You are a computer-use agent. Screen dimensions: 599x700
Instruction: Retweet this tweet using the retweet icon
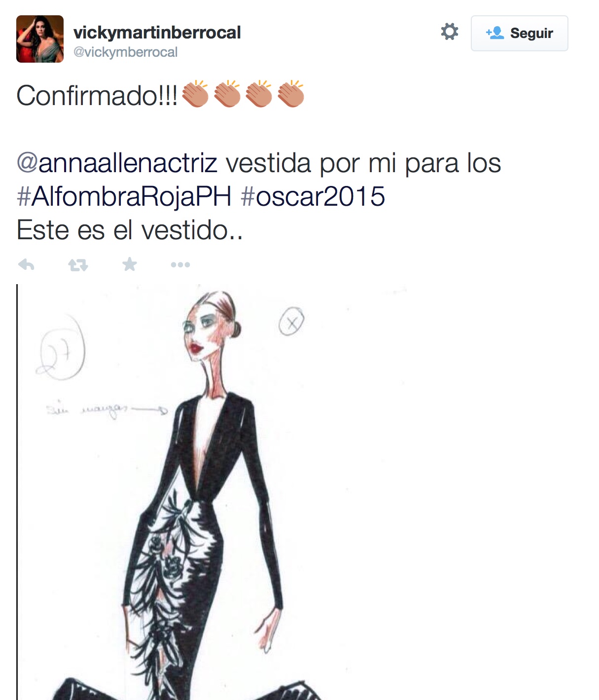[78, 265]
